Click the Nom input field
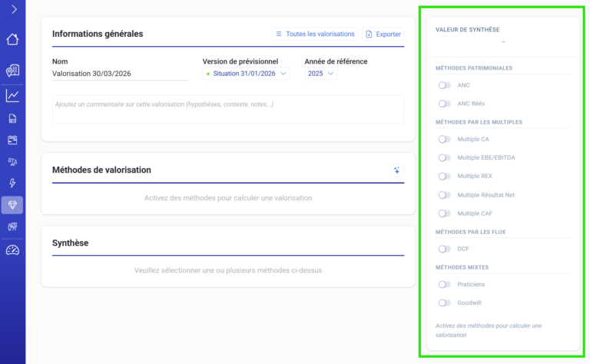Viewport: 590px width, 364px height. tap(120, 74)
